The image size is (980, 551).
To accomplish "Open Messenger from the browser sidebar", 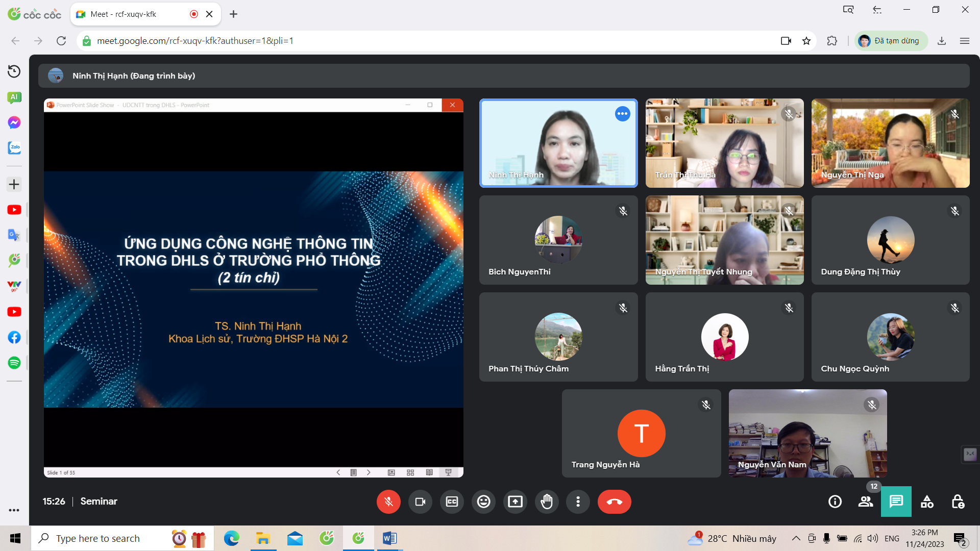I will (14, 122).
